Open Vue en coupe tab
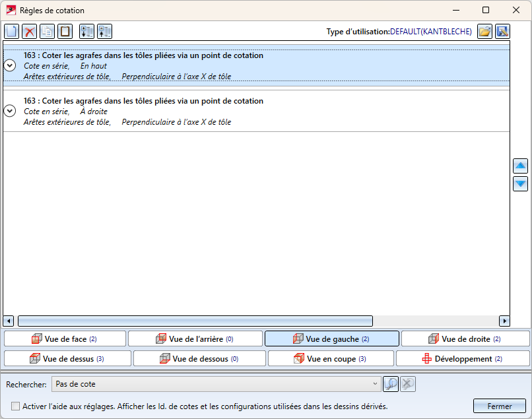 pyautogui.click(x=331, y=358)
